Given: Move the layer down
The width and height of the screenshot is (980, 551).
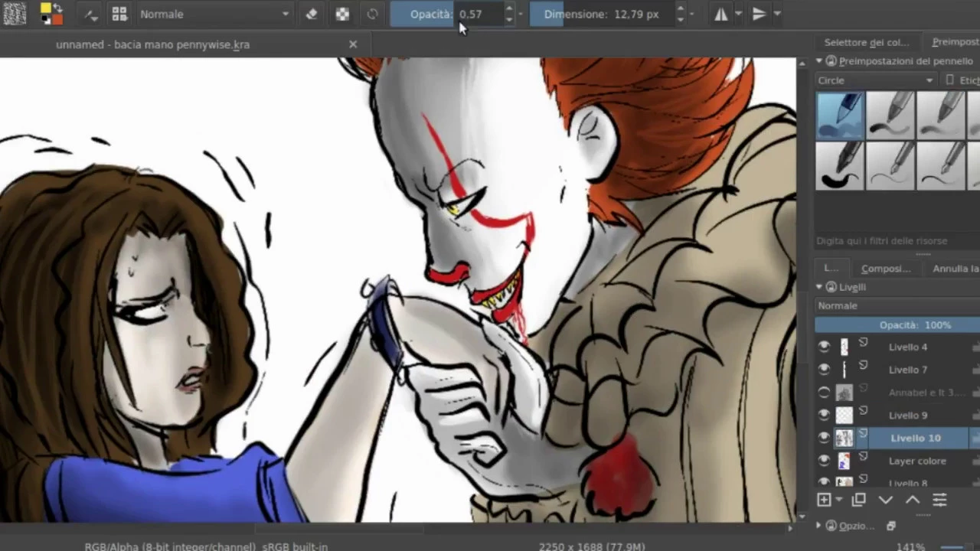Looking at the screenshot, I should pyautogui.click(x=886, y=500).
